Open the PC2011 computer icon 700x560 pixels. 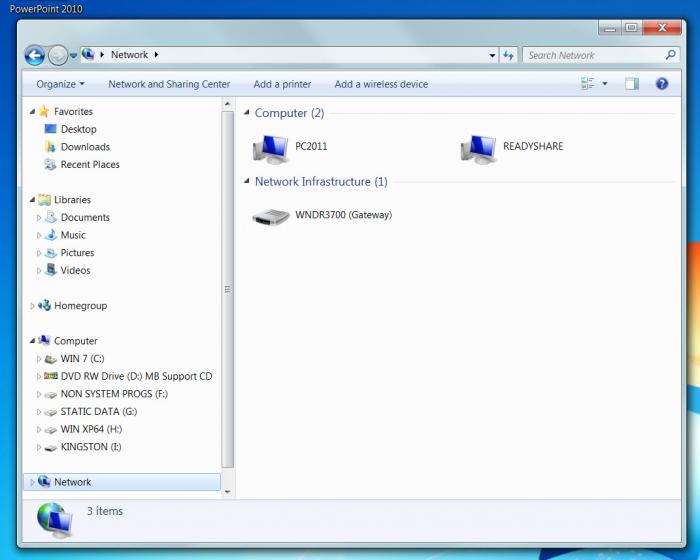coord(270,147)
